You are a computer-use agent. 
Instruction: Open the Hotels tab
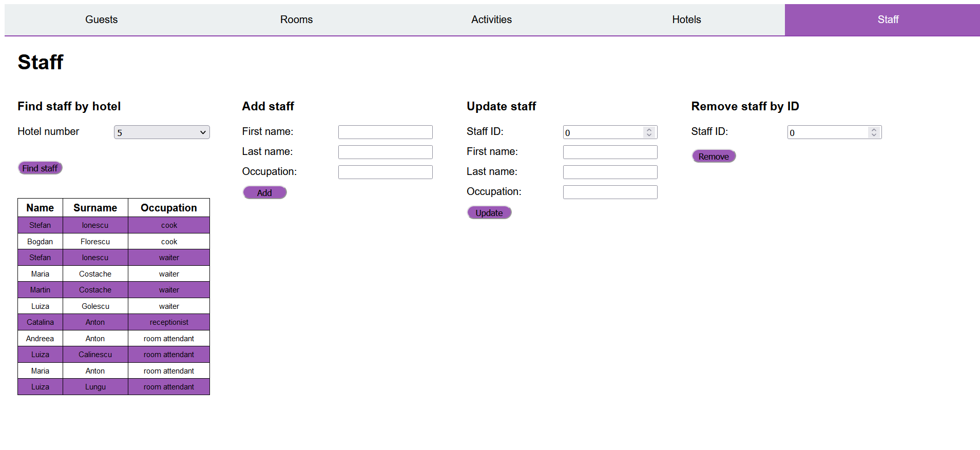click(x=687, y=19)
